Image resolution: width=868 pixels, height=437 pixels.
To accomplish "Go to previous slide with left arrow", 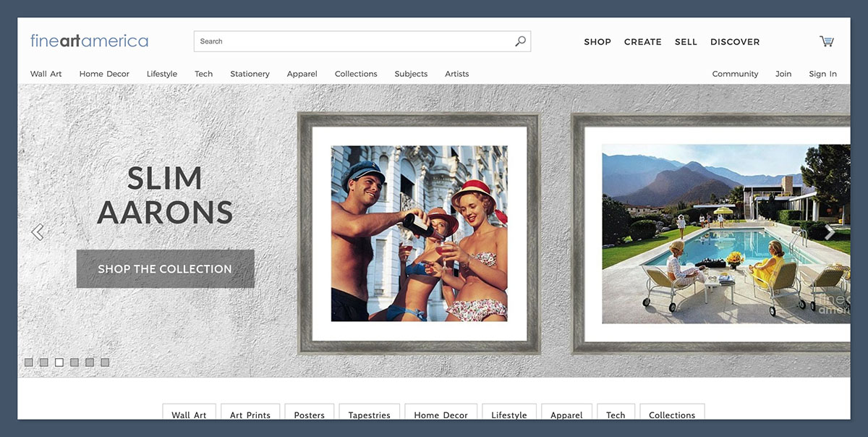I will click(x=38, y=232).
